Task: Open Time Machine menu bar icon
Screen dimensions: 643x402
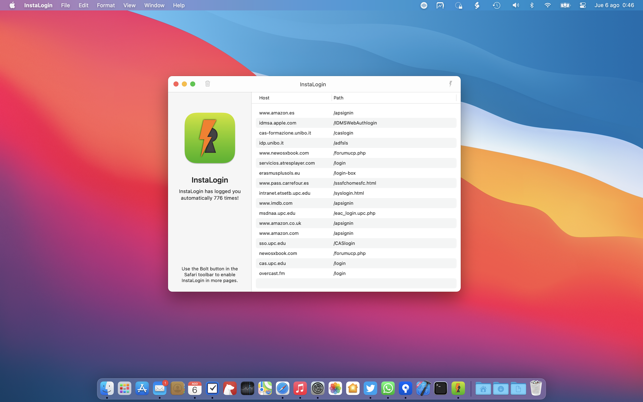Action: click(497, 5)
